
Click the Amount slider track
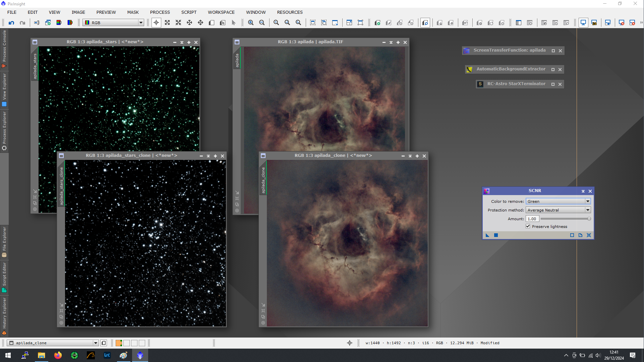(565, 219)
